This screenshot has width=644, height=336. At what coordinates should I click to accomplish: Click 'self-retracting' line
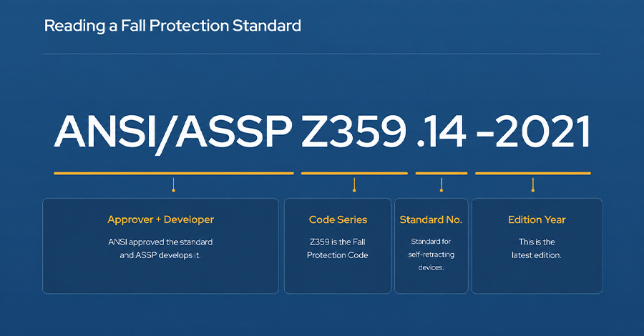(431, 255)
